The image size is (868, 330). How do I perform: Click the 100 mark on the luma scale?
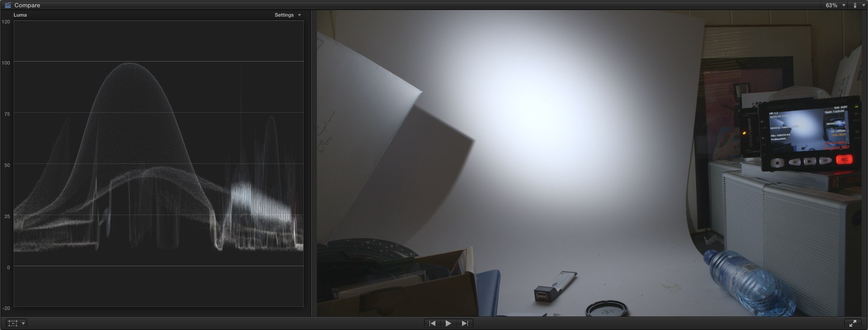[x=6, y=63]
